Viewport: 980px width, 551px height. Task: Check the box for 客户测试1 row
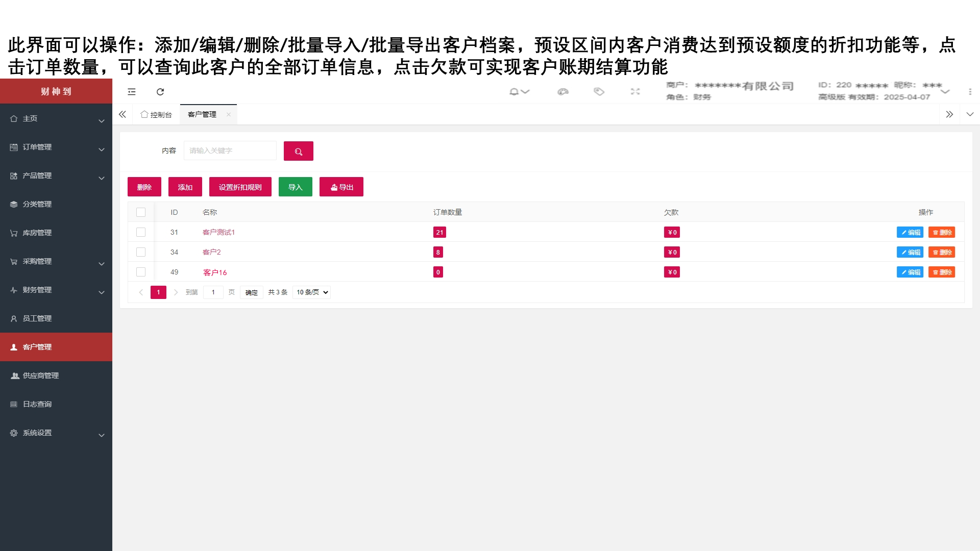141,232
